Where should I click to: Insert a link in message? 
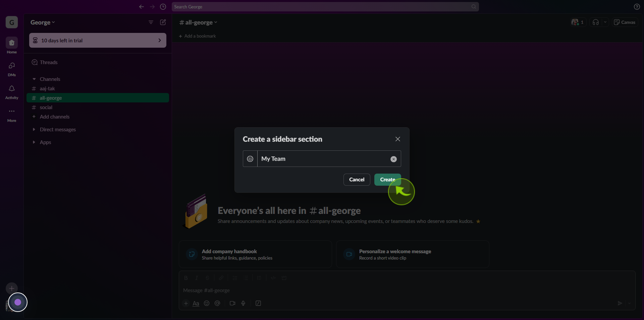[x=221, y=278]
